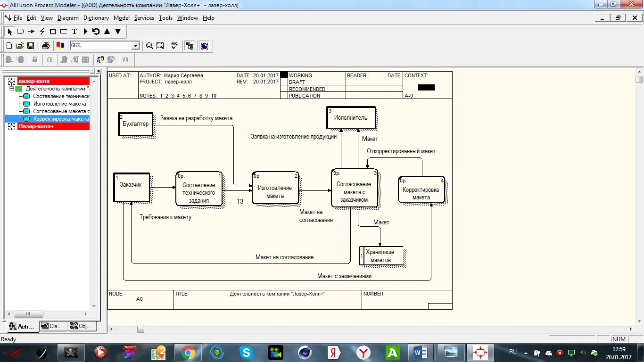Collapse the Деятельность компании tree node
Image resolution: width=644 pixels, height=362 pixels.
(x=11, y=89)
